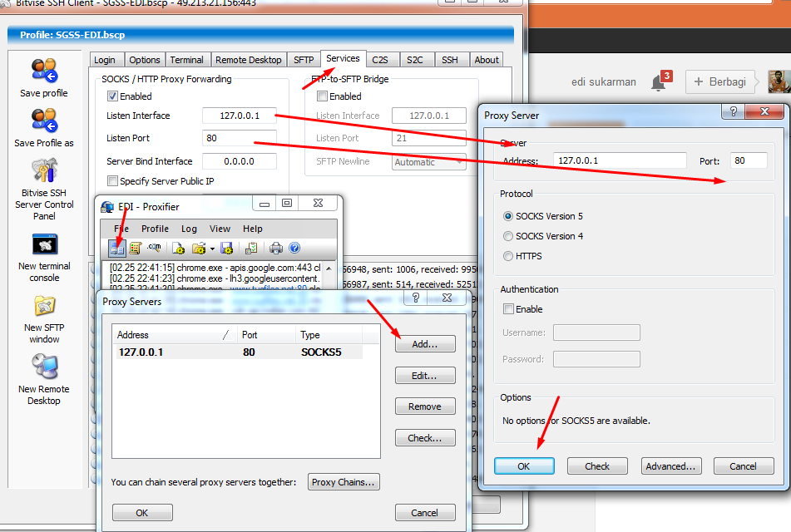Start New Remote Desktop session

tap(44, 367)
